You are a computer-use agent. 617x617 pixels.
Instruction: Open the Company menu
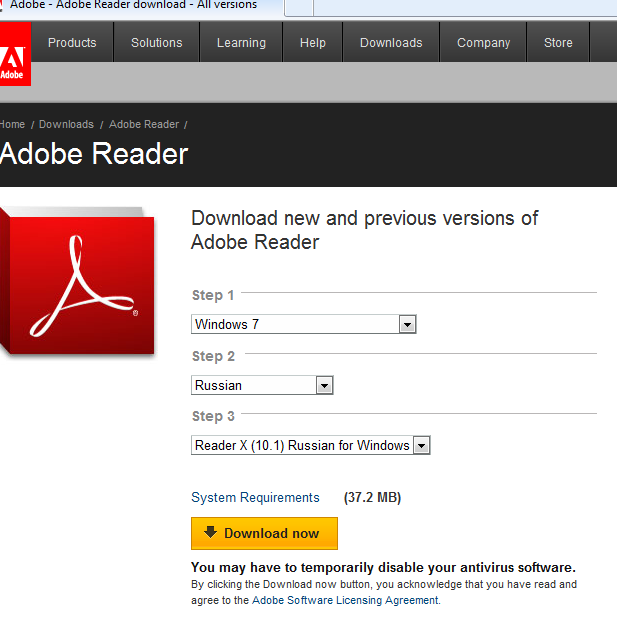[483, 43]
